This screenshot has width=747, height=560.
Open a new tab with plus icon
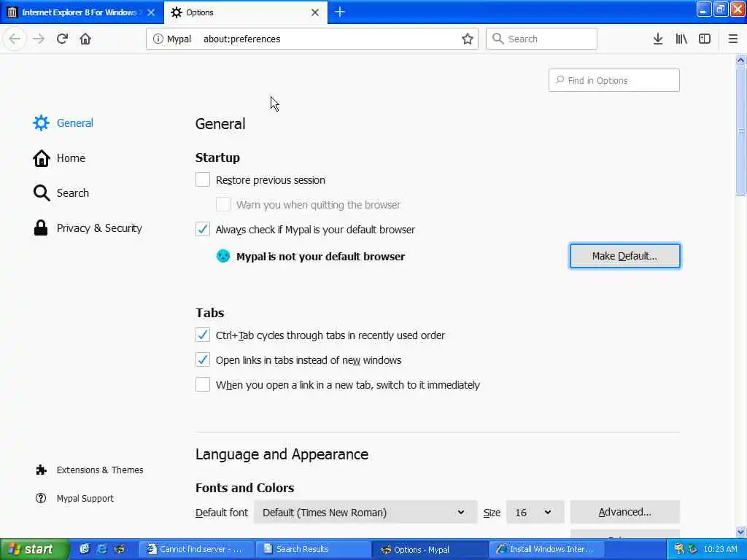[340, 12]
